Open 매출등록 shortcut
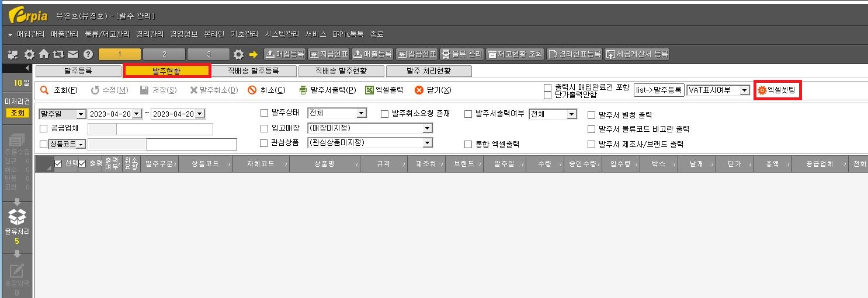This screenshot has height=298, width=868. (x=373, y=54)
